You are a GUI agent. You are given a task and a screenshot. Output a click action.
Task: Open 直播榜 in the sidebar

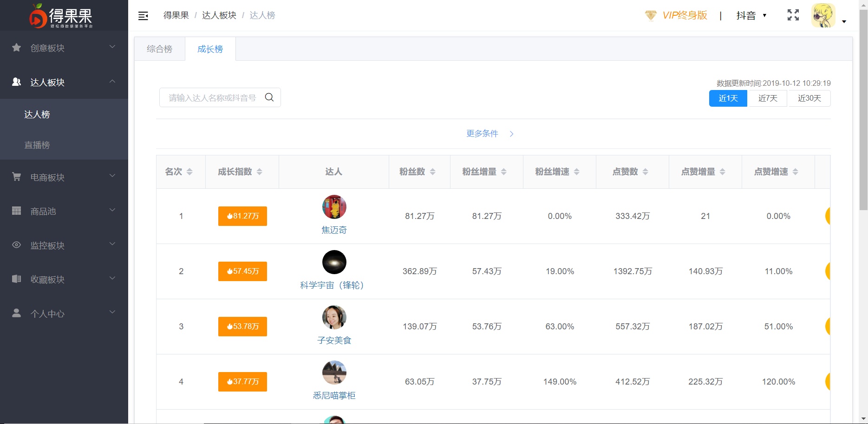click(x=37, y=145)
